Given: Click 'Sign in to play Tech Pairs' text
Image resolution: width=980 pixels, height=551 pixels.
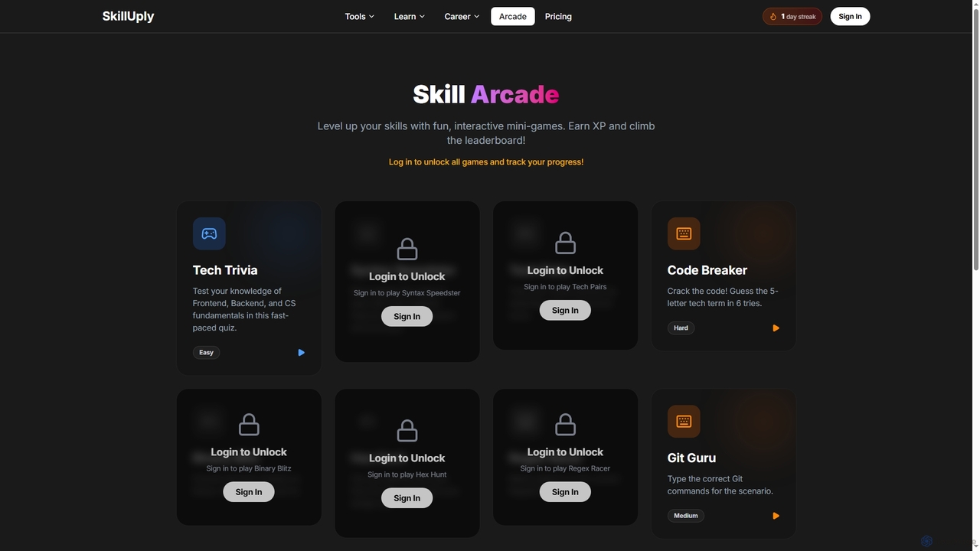Looking at the screenshot, I should click(x=565, y=287).
